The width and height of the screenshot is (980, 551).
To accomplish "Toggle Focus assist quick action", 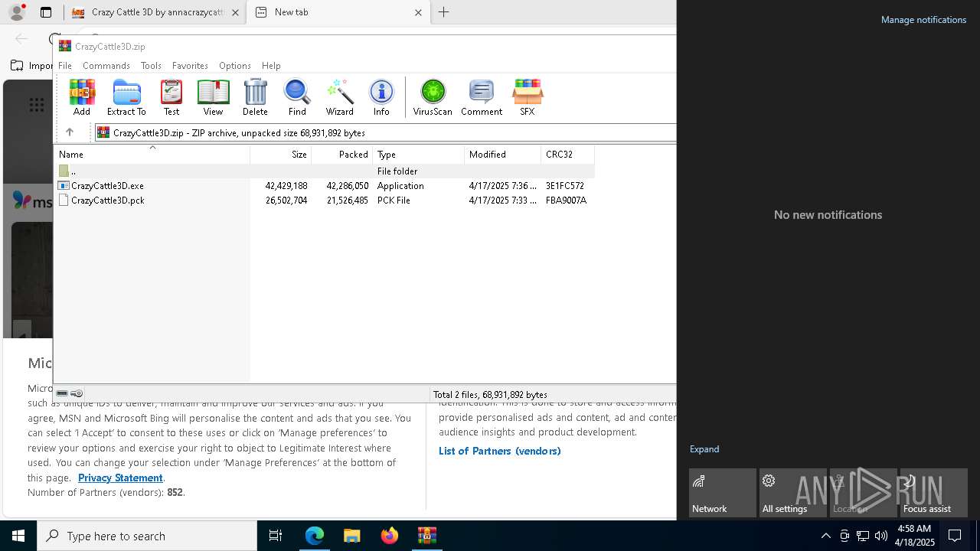I will tap(934, 493).
